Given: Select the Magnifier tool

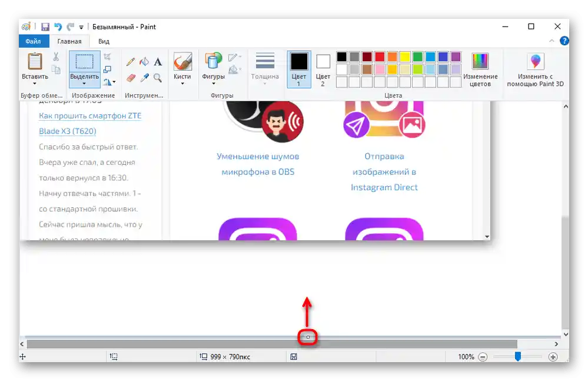Looking at the screenshot, I should tap(158, 78).
